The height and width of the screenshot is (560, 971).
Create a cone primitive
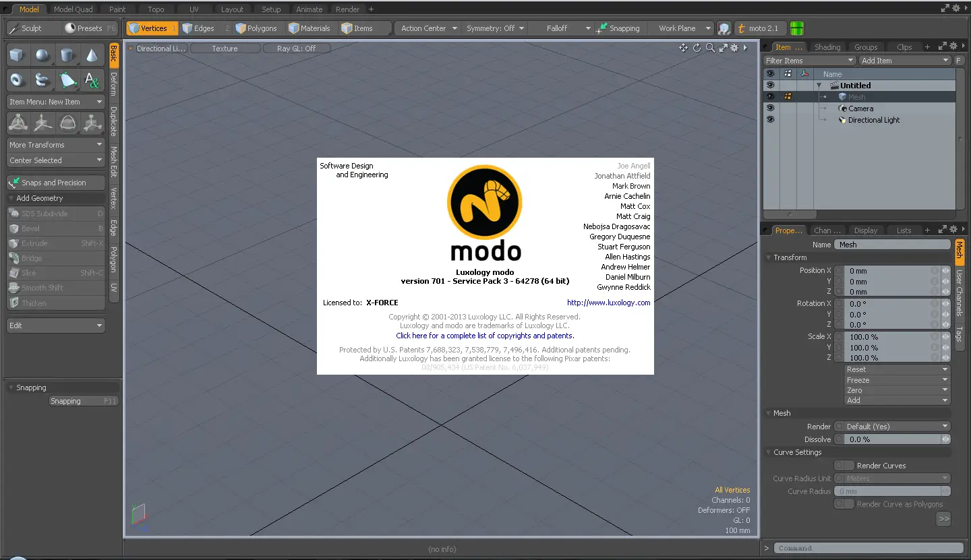point(92,55)
